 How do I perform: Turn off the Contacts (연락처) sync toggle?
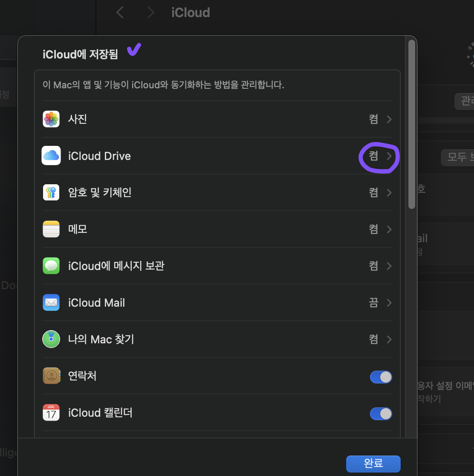[x=381, y=377]
